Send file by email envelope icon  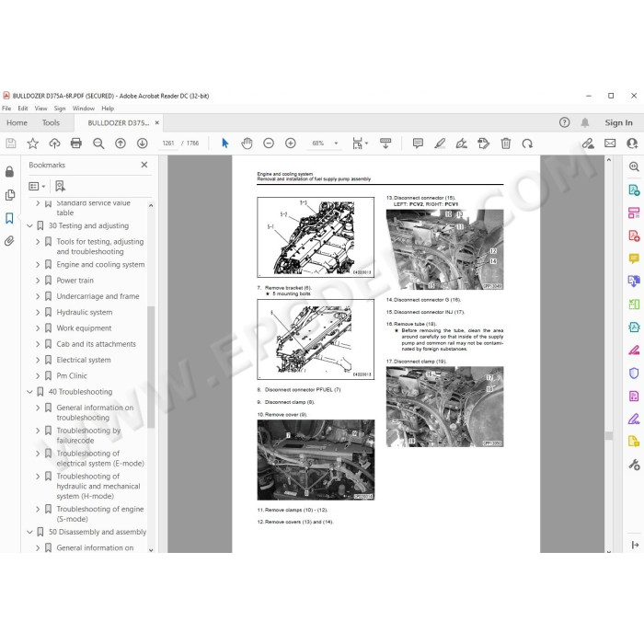(610, 144)
